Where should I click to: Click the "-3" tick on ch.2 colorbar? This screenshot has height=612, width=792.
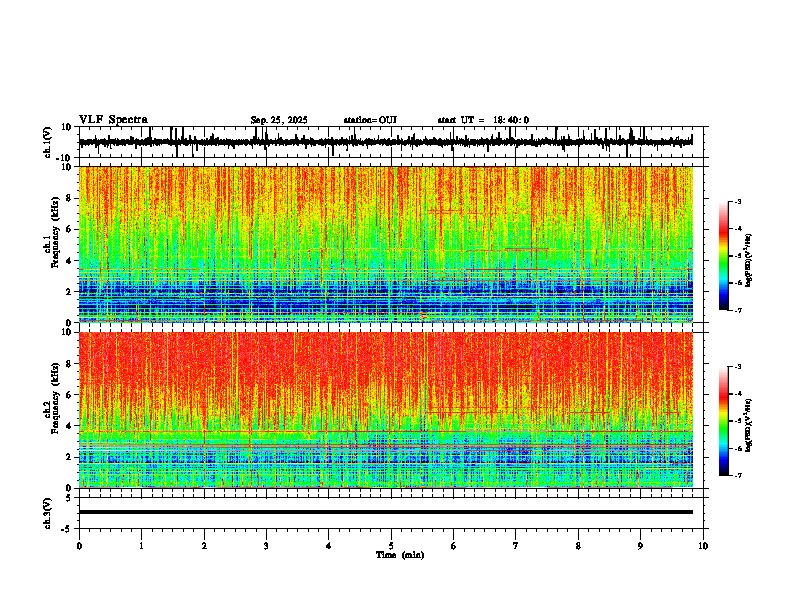(737, 367)
